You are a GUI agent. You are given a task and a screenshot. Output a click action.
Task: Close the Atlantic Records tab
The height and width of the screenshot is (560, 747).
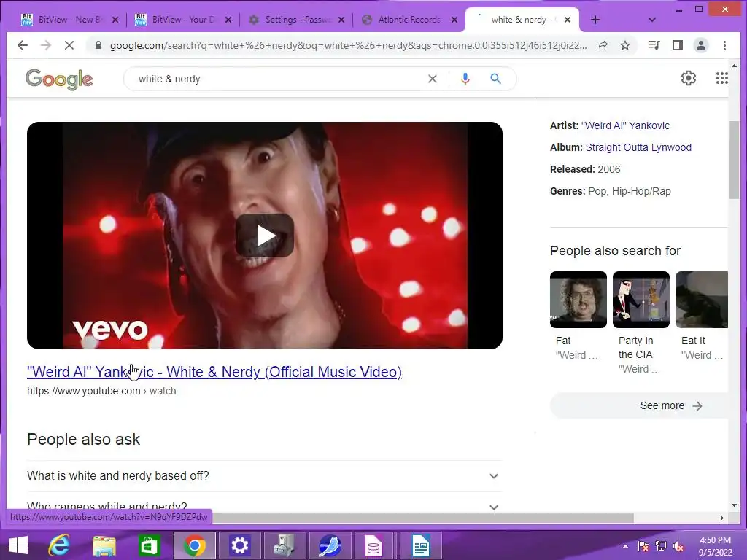[454, 20]
